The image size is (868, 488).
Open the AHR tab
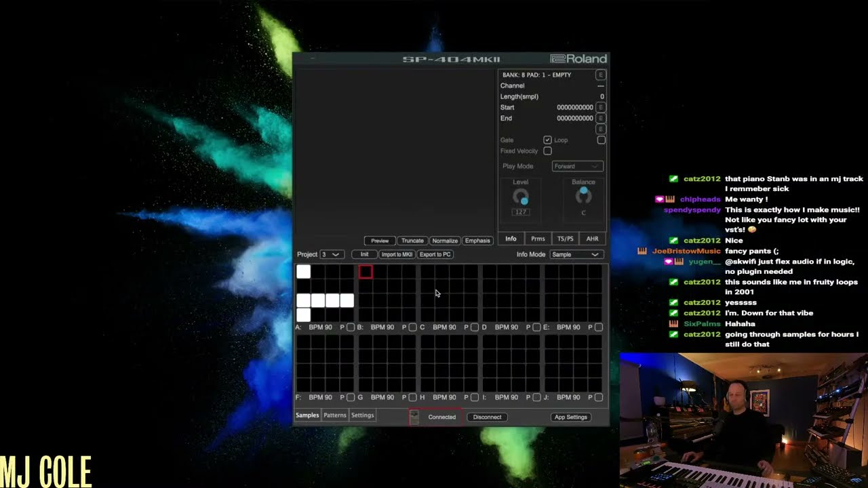(592, 239)
